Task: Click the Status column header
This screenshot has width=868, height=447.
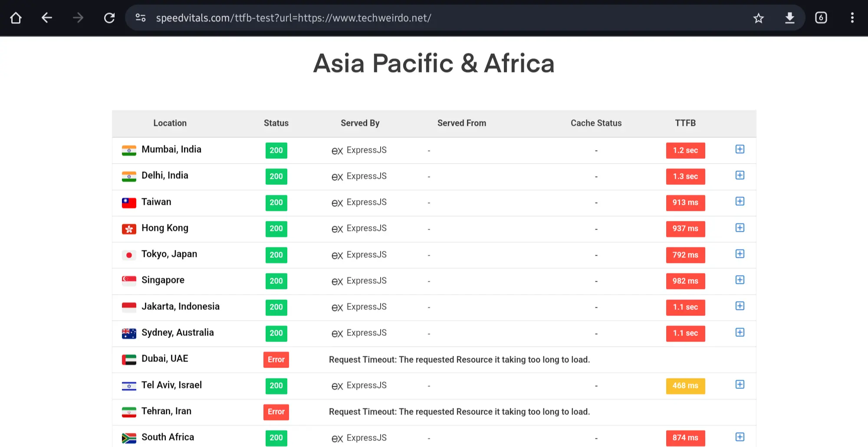Action: point(276,123)
